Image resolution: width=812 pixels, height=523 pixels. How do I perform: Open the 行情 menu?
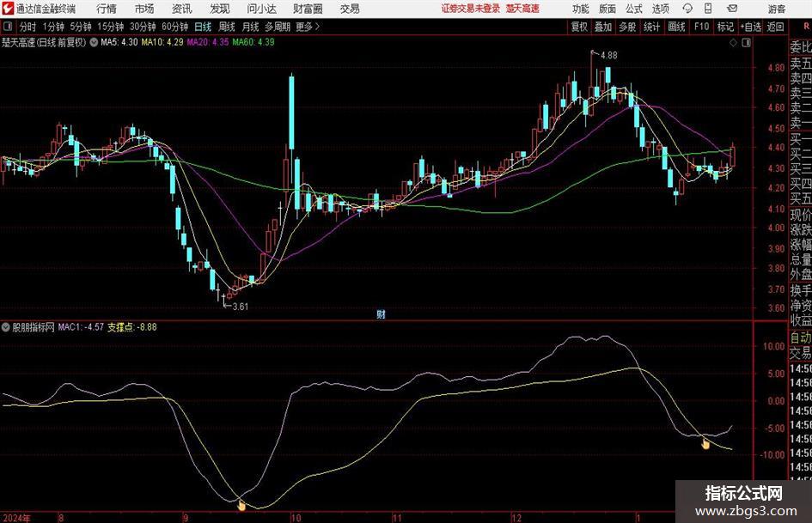(x=107, y=9)
